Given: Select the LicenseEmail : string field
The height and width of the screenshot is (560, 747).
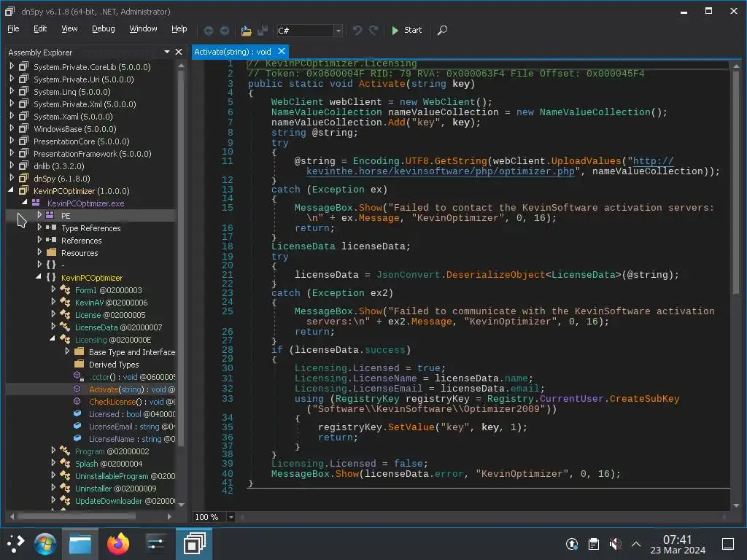Looking at the screenshot, I should (x=132, y=426).
